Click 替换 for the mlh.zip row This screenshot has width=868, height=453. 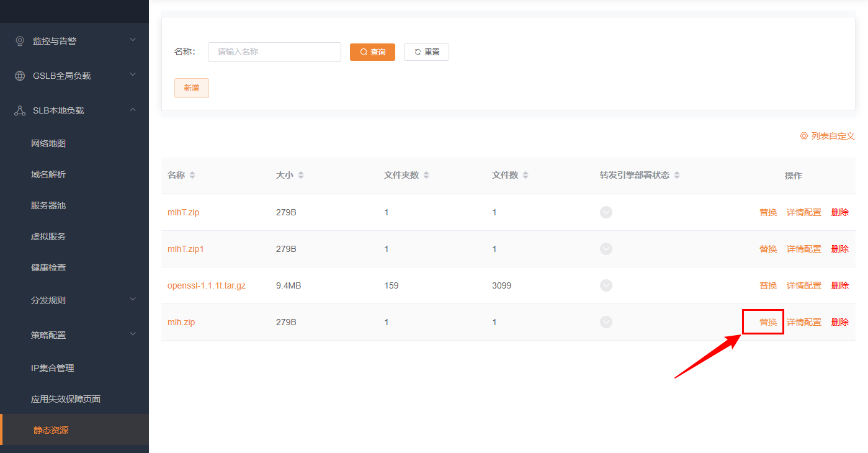[768, 322]
